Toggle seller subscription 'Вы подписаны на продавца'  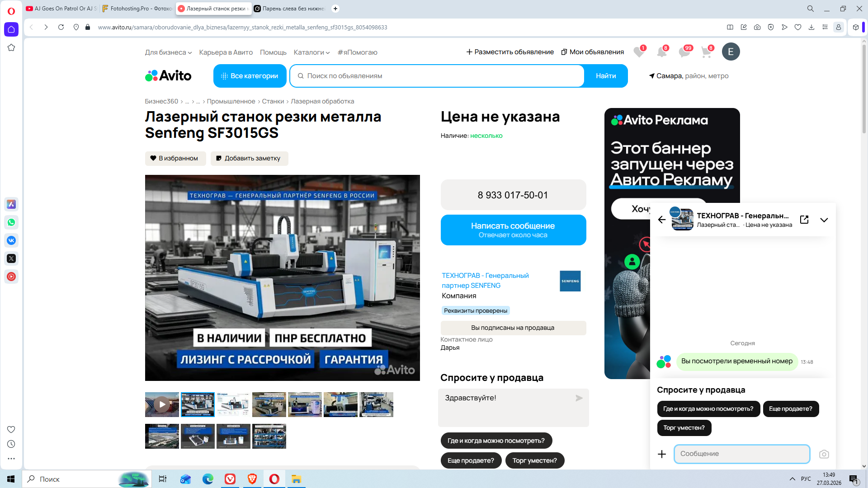513,328
